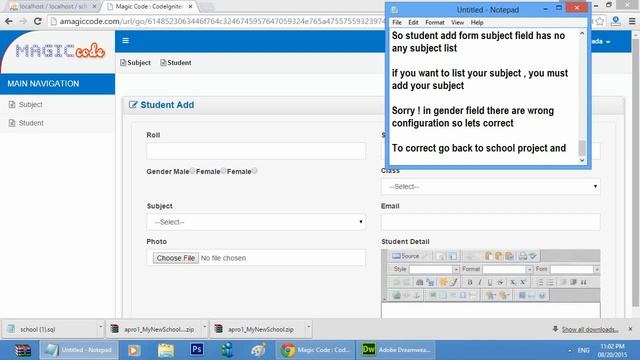Open Photoshop from the taskbar

click(197, 350)
